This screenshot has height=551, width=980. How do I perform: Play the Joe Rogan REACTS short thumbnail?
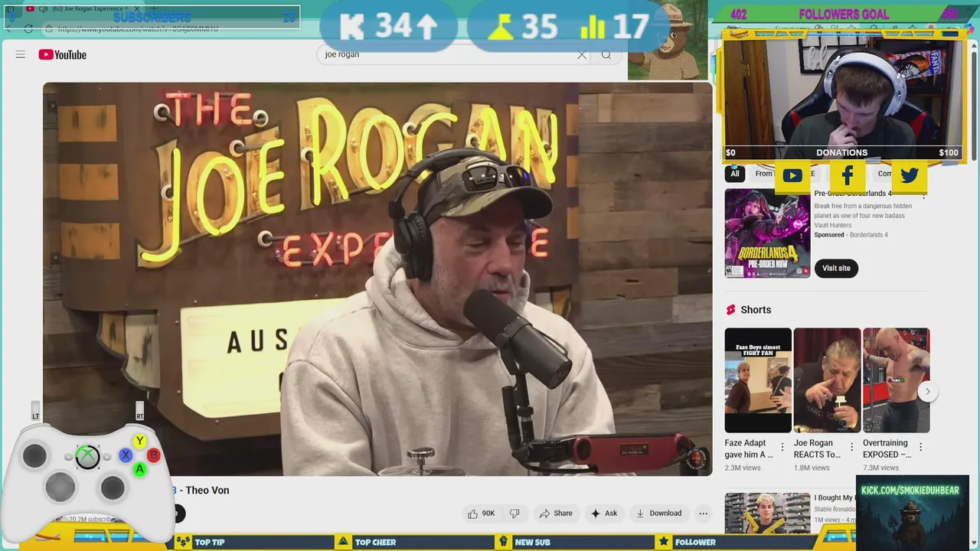827,380
